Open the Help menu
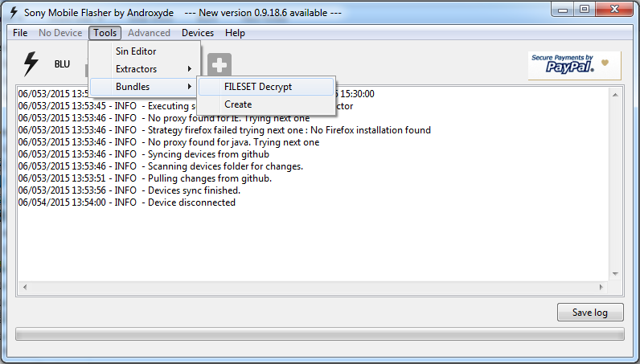The image size is (640, 364). (x=235, y=33)
